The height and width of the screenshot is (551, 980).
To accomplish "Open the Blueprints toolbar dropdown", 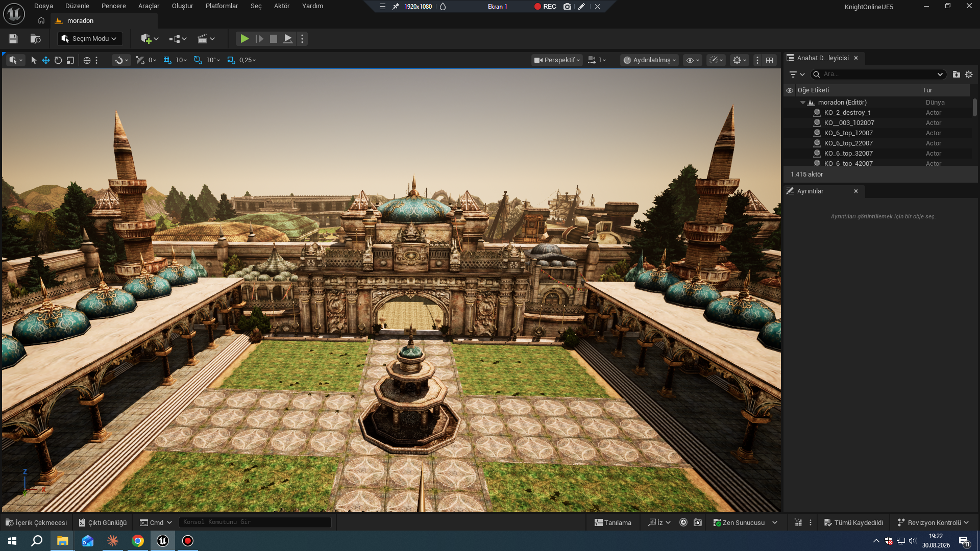I will pos(178,39).
